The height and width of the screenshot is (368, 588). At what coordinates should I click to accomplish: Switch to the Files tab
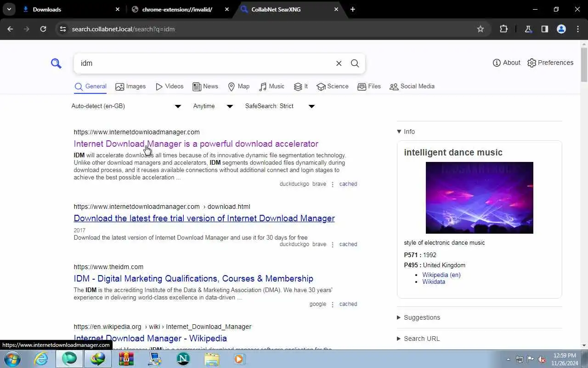[369, 86]
